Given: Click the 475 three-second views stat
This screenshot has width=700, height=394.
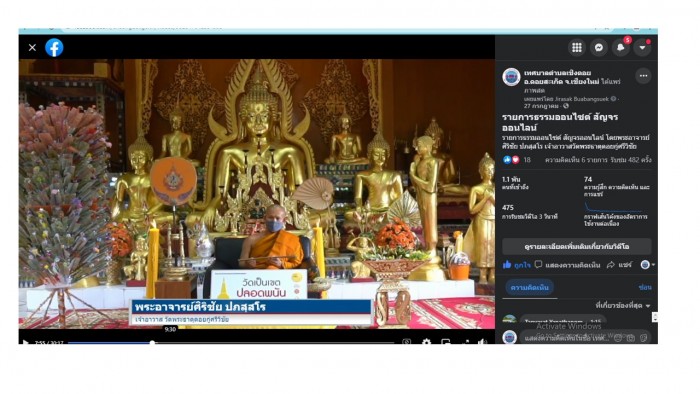Looking at the screenshot, I should pyautogui.click(x=530, y=212).
